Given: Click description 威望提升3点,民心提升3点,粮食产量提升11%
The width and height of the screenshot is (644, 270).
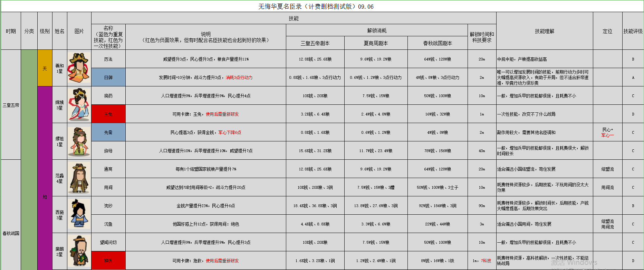Looking at the screenshot, I should 206,59.
